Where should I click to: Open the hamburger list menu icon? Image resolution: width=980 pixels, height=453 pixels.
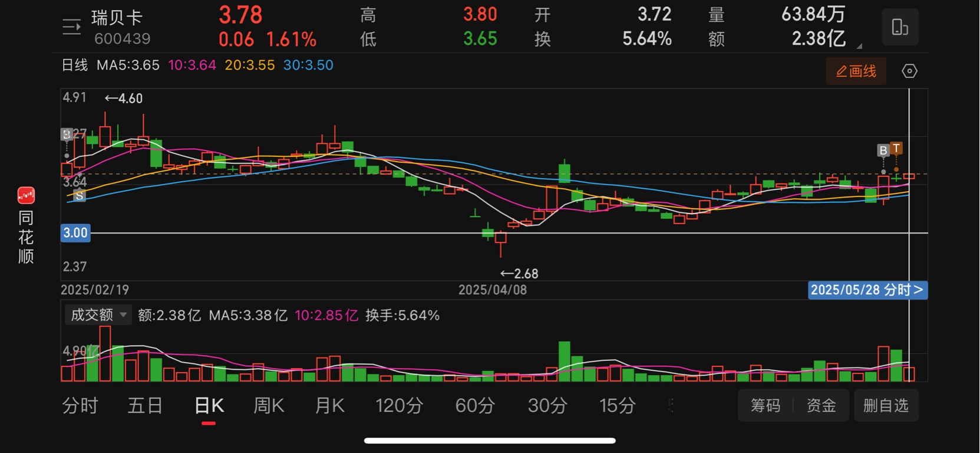click(x=71, y=27)
